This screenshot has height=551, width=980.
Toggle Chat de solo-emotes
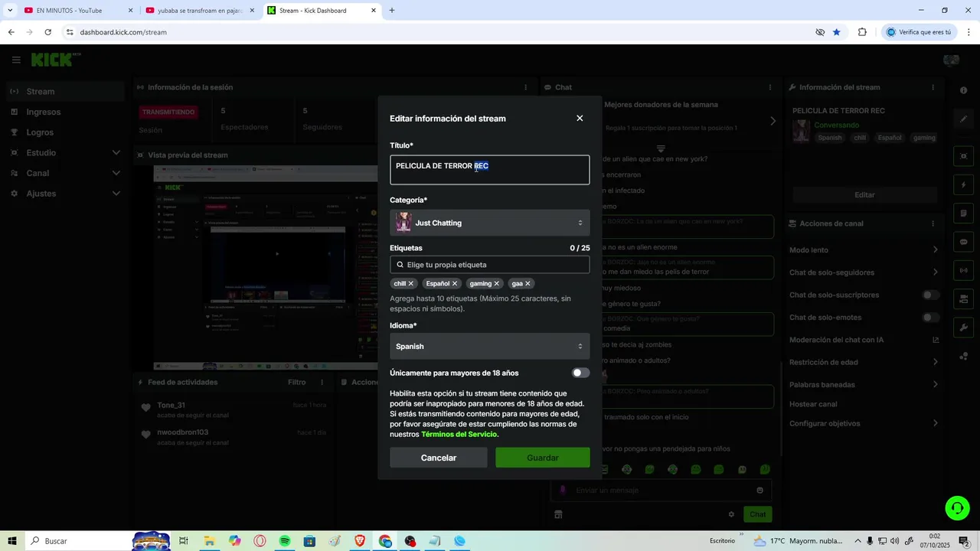(931, 318)
